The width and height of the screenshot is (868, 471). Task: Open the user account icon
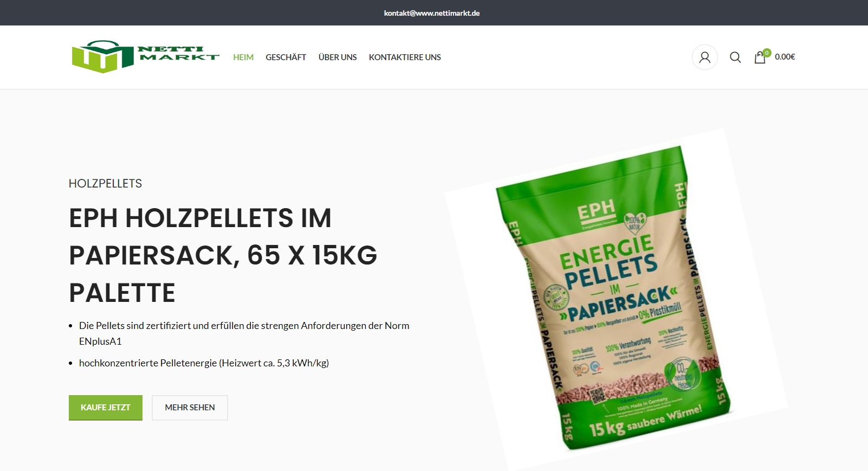(704, 57)
